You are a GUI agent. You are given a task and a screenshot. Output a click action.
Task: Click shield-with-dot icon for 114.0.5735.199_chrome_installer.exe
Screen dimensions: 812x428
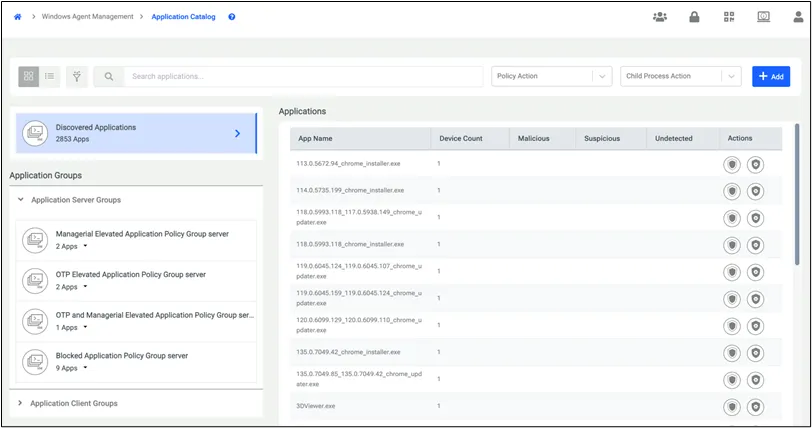[x=756, y=191]
